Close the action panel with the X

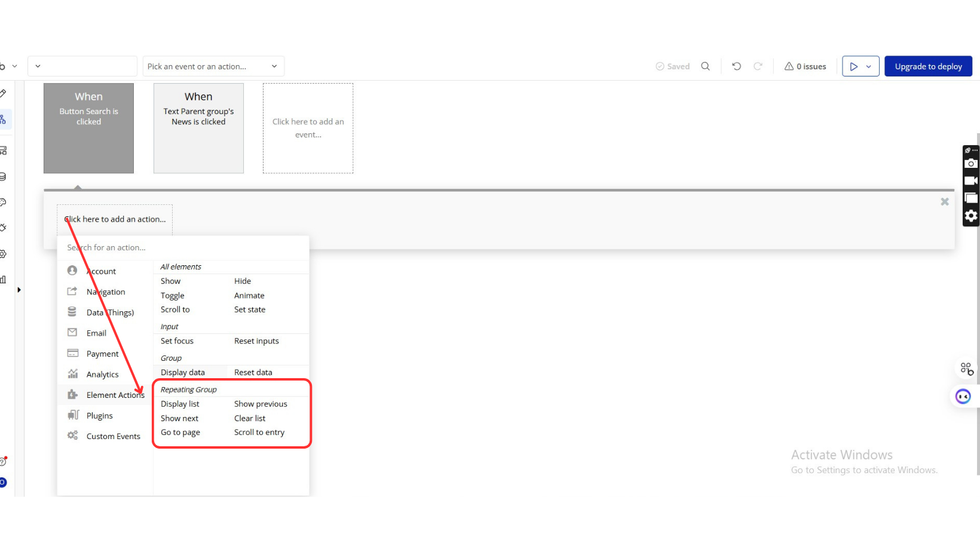click(945, 202)
